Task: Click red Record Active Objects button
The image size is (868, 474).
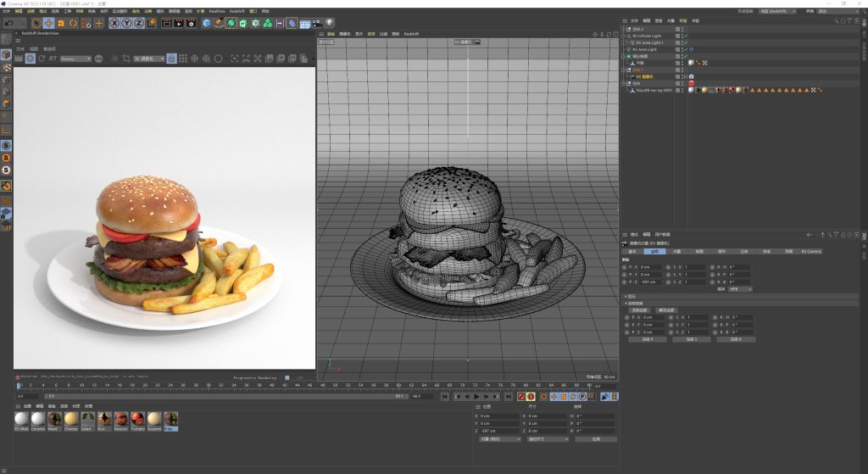Action: coord(521,397)
